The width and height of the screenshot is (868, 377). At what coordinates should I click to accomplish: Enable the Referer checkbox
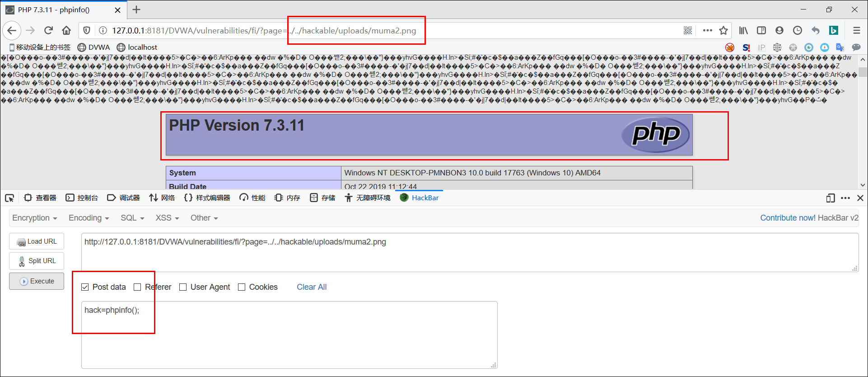(x=137, y=287)
